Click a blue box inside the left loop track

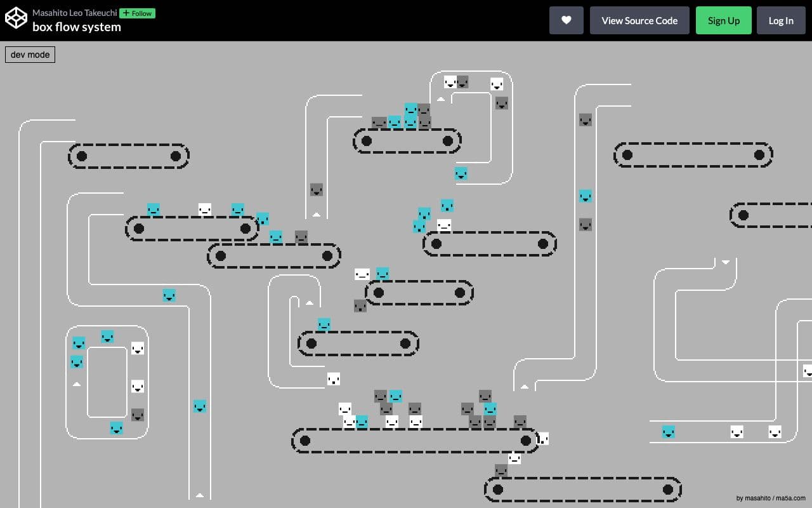click(77, 343)
